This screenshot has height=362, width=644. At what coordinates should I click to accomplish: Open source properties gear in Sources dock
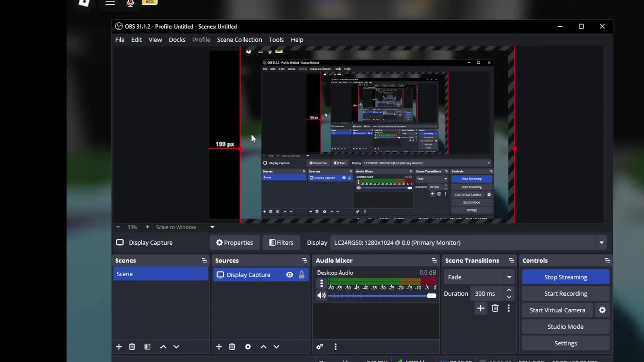pyautogui.click(x=248, y=347)
